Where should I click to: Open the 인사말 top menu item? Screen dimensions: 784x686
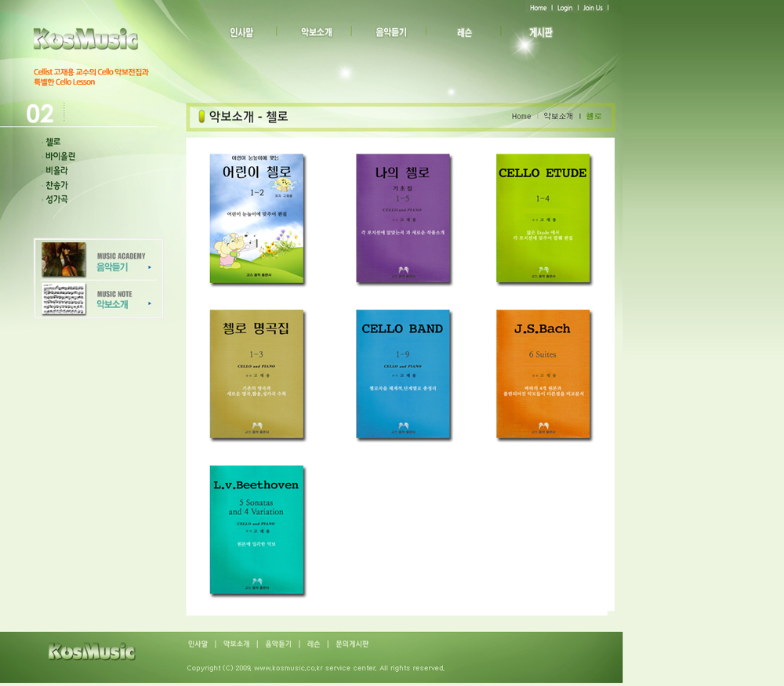tap(241, 32)
